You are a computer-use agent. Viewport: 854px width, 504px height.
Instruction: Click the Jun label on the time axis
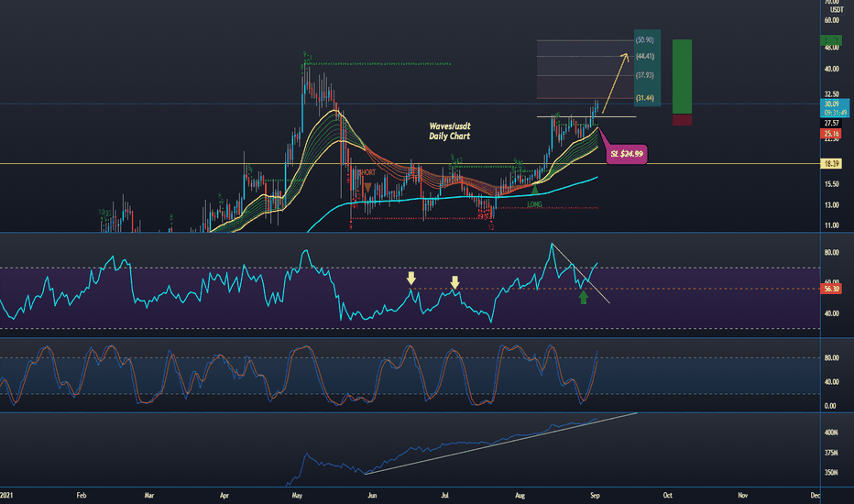pos(372,495)
